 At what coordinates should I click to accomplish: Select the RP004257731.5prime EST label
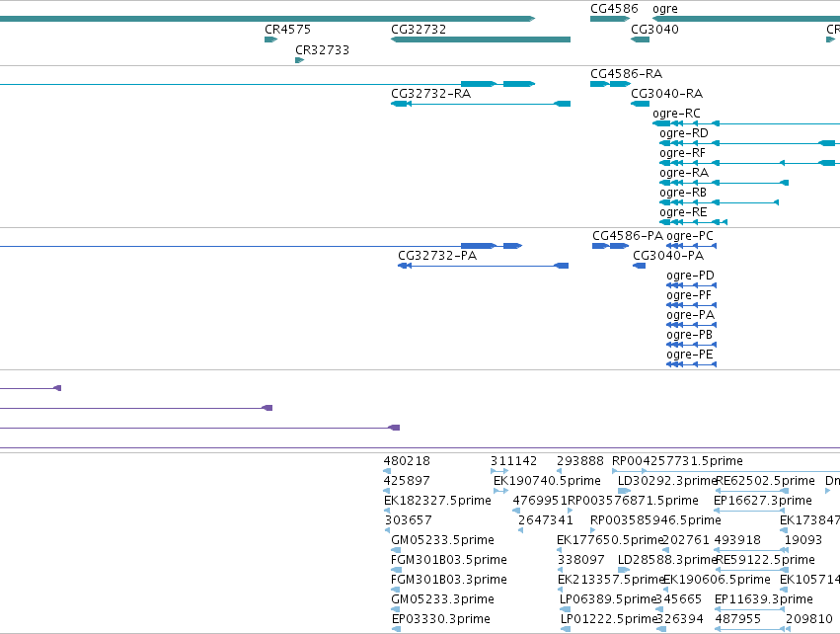[678, 461]
